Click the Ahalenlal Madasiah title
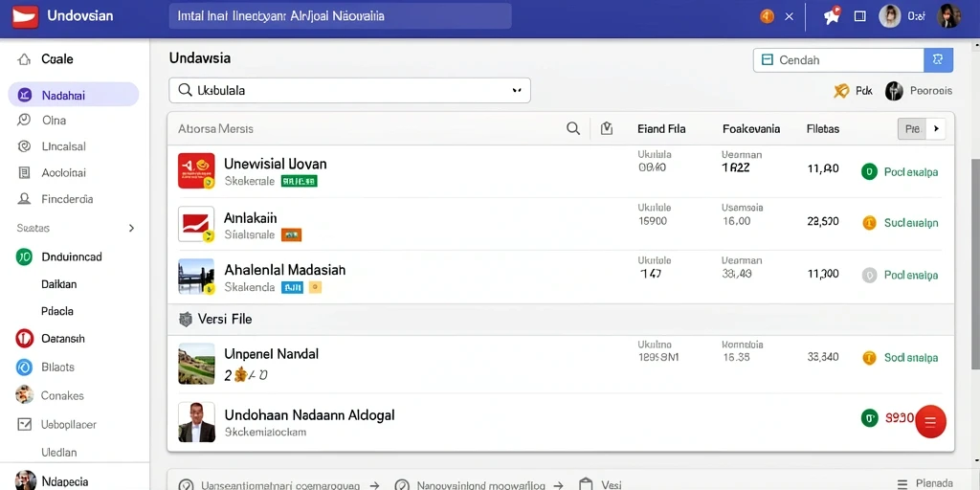Screen dimensions: 980x490 pyautogui.click(x=284, y=270)
